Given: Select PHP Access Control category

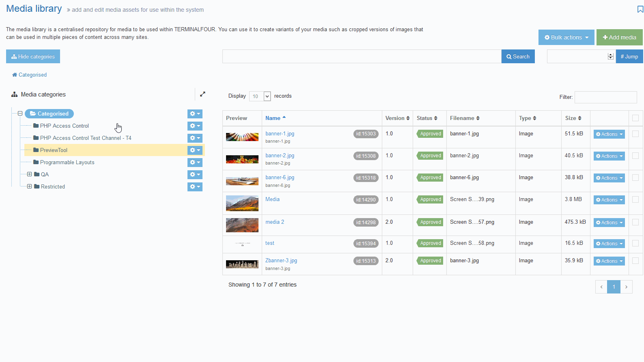Looking at the screenshot, I should pos(65,126).
